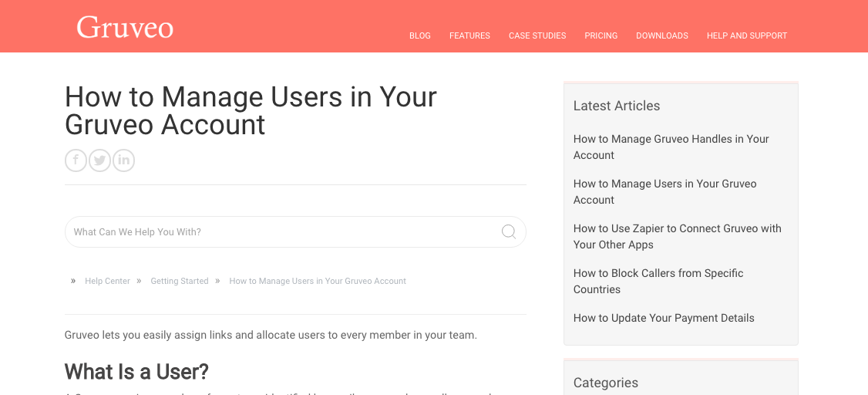Click the 'What Is a User?' heading
Viewport: 868px width, 395px height.
[136, 371]
